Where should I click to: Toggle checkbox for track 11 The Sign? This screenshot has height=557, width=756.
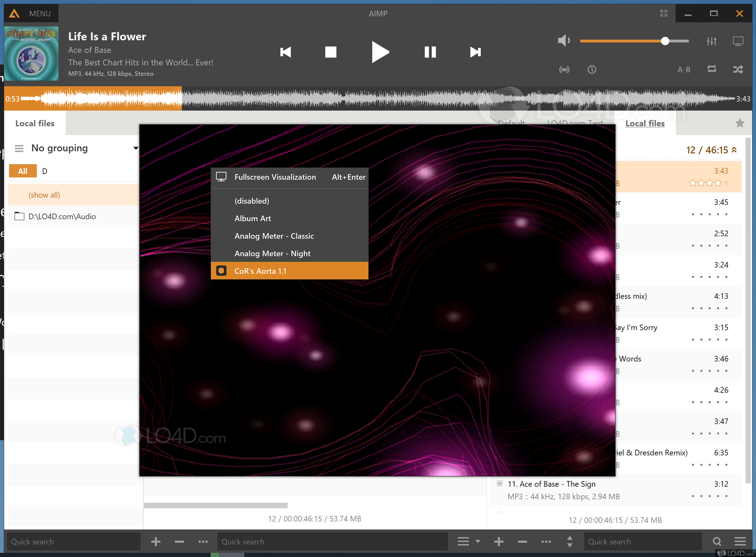(500, 484)
